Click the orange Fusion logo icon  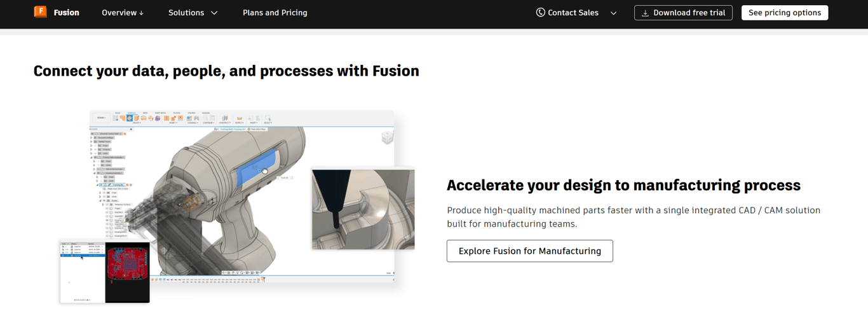point(40,12)
